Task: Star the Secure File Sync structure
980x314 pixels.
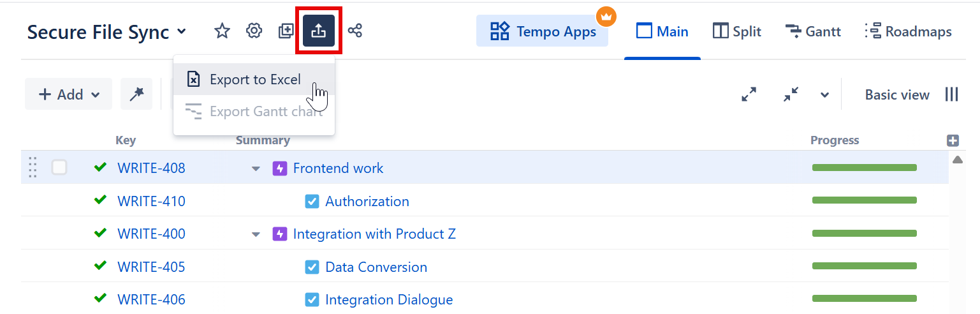Action: 222,31
